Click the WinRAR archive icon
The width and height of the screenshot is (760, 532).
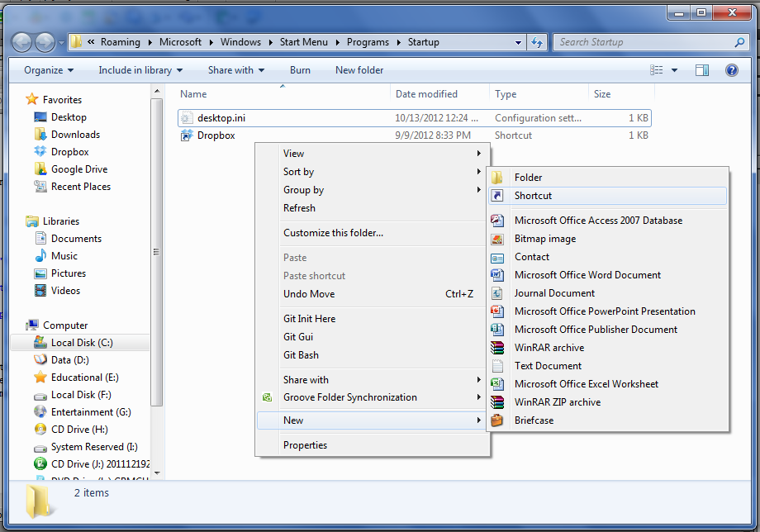point(496,348)
